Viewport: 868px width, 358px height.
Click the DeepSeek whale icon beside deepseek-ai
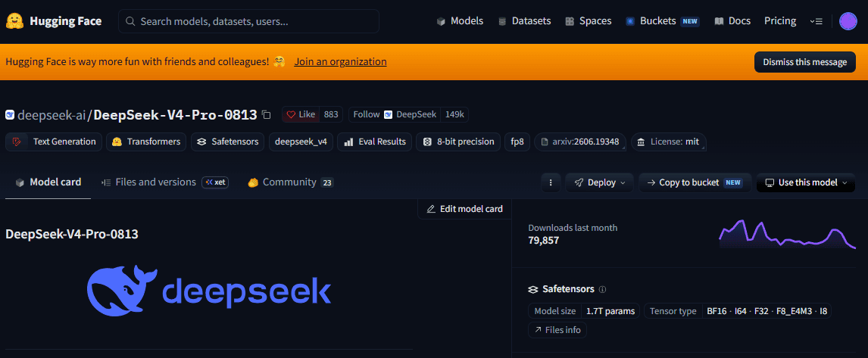click(10, 115)
